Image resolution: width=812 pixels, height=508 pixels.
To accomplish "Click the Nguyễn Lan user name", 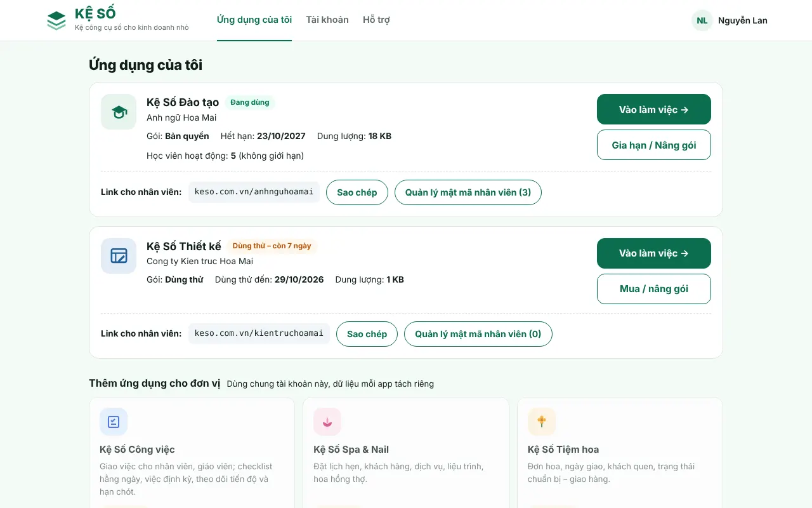I will [743, 20].
